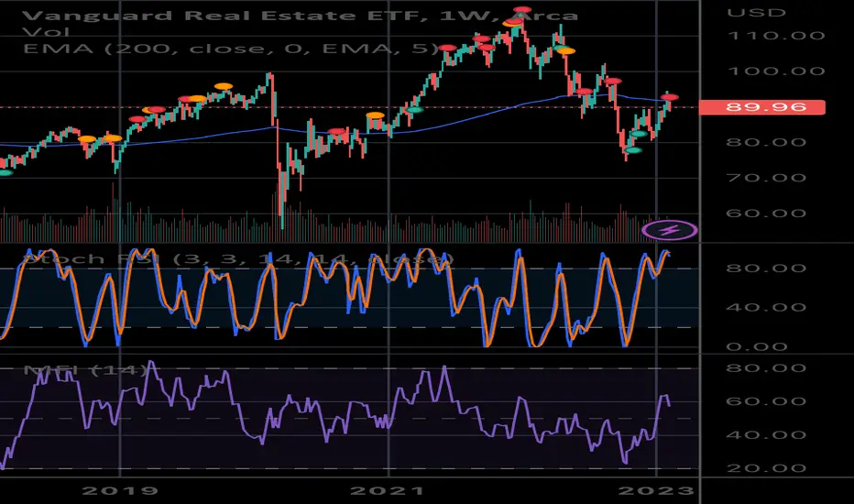This screenshot has height=504, width=854.
Task: Click the 2019 label on time axis
Action: click(120, 491)
